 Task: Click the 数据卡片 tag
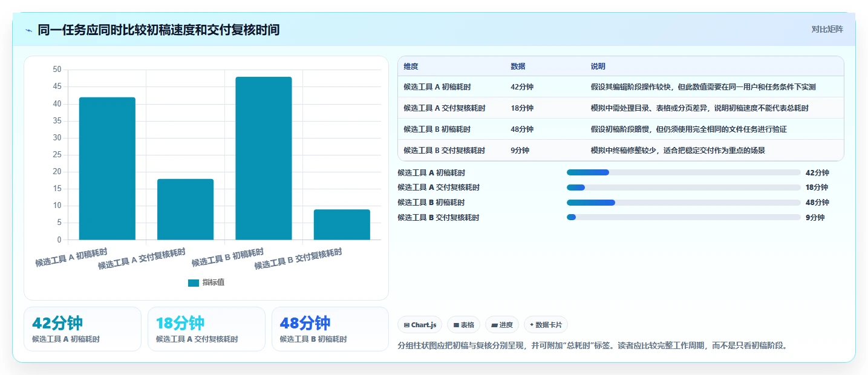(x=546, y=325)
